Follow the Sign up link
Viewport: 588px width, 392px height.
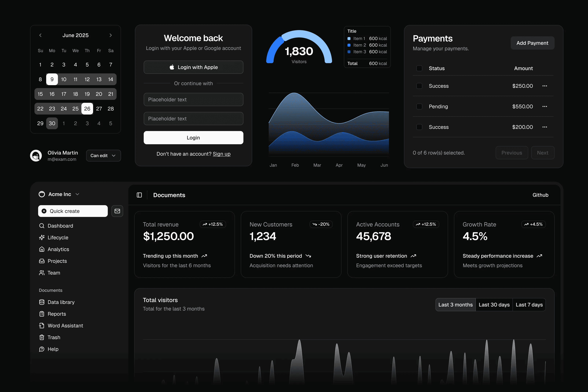(x=221, y=154)
